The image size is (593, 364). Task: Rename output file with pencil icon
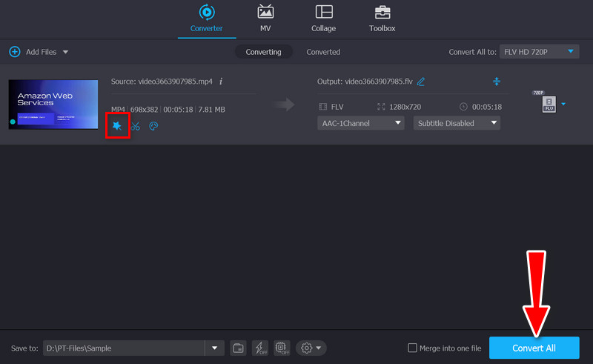(421, 81)
